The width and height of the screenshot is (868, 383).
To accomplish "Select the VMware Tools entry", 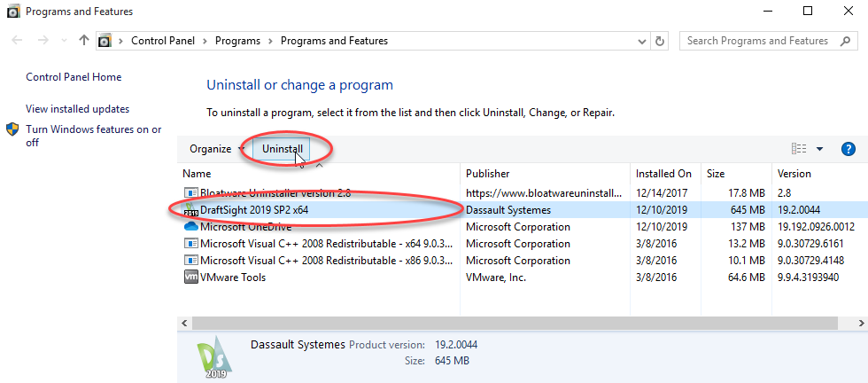I will pos(232,277).
